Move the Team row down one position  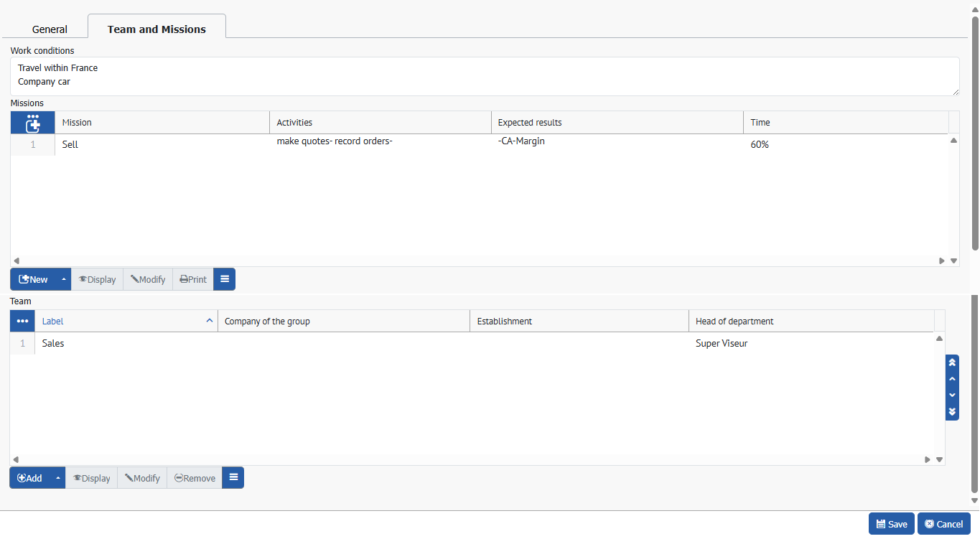(x=952, y=395)
